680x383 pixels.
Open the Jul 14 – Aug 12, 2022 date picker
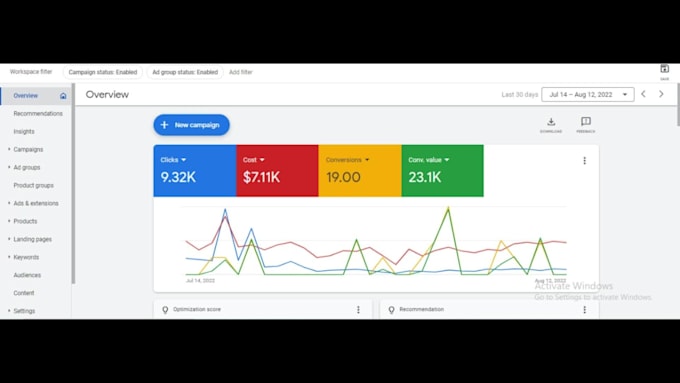point(588,95)
